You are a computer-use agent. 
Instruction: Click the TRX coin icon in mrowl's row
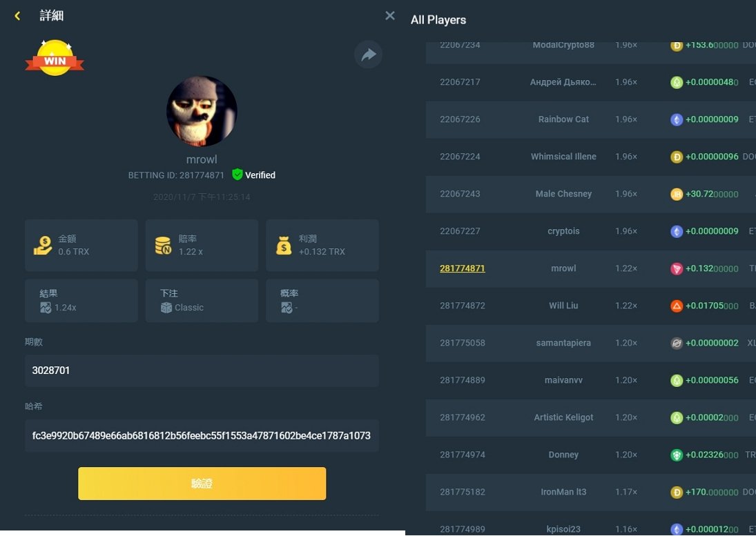tap(677, 268)
